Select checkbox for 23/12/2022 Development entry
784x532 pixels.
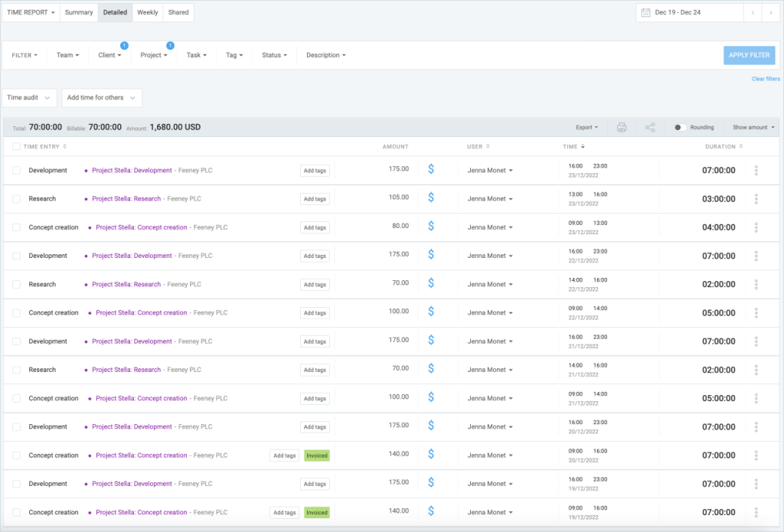point(17,171)
